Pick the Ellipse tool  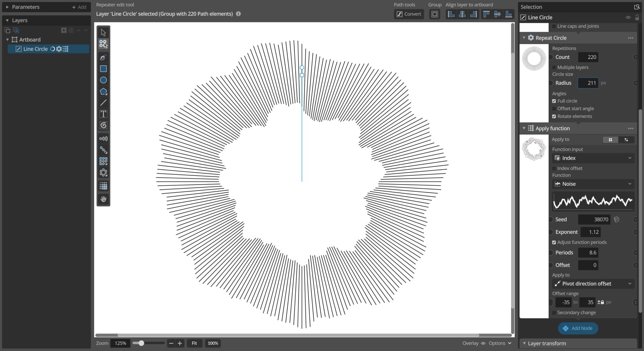103,80
